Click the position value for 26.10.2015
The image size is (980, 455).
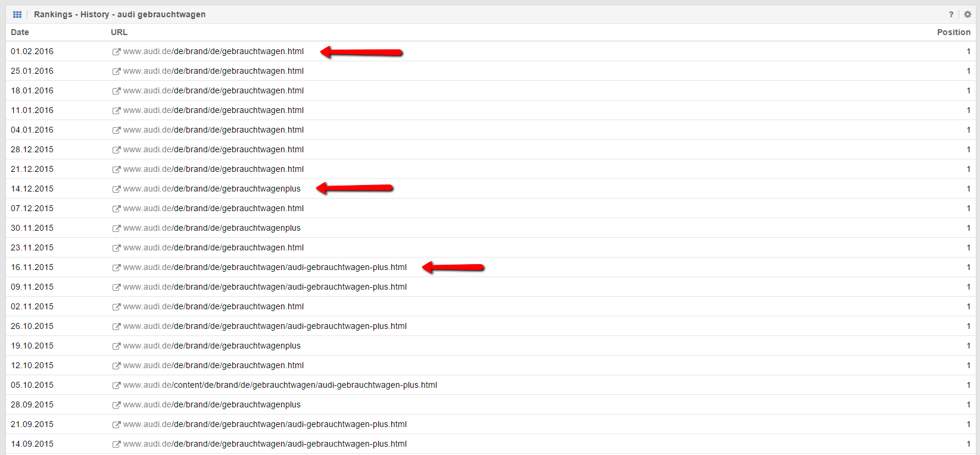(968, 326)
